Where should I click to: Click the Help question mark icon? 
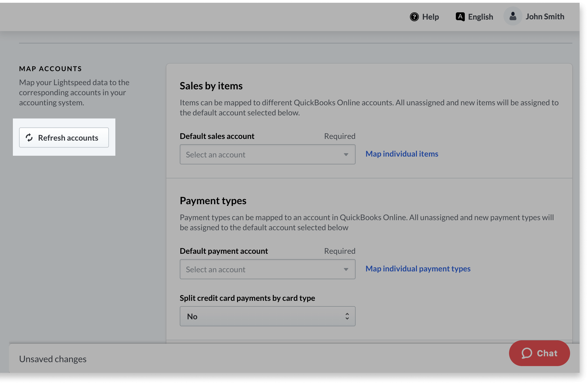tap(414, 17)
